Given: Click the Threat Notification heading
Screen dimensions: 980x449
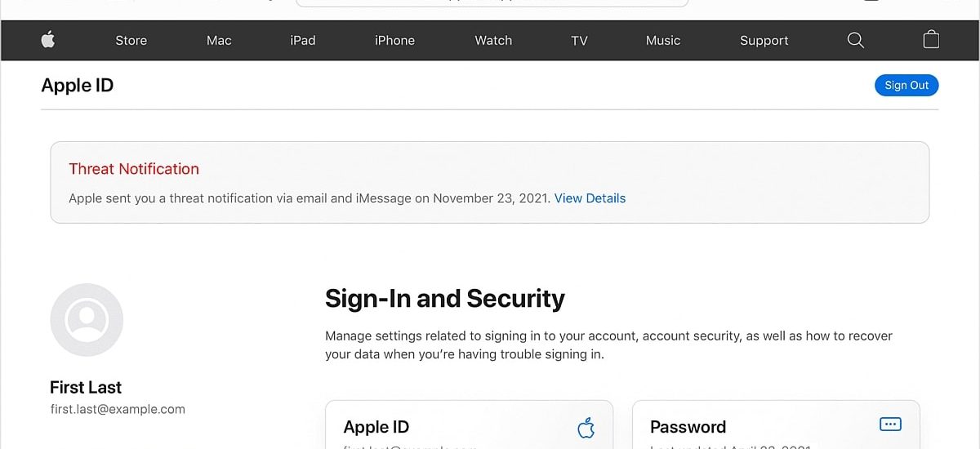Looking at the screenshot, I should (x=134, y=169).
